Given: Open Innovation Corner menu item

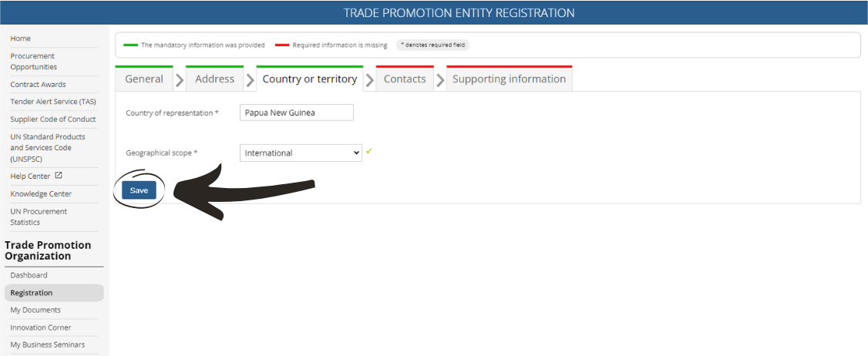Looking at the screenshot, I should tap(41, 327).
